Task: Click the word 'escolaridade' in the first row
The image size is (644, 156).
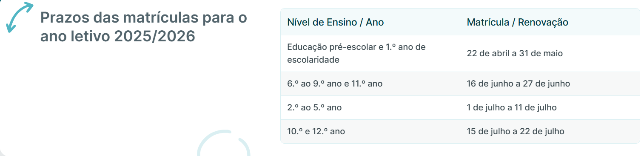Action: click(313, 60)
